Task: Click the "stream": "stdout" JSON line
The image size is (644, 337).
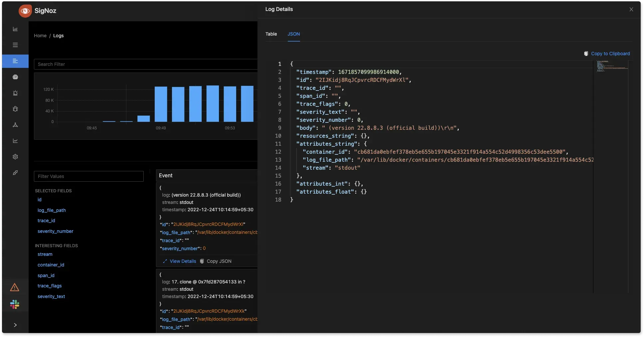Action: click(331, 168)
